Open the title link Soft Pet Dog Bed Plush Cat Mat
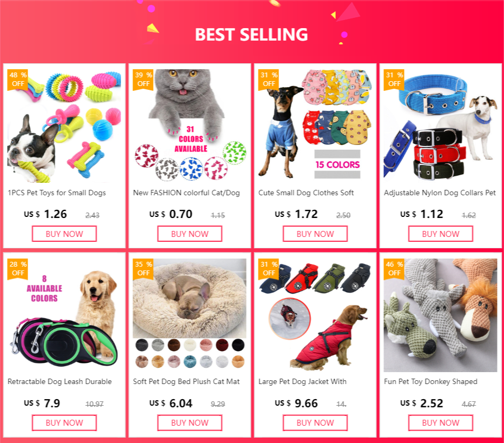Screen dimensions: 504x443 click(x=187, y=381)
